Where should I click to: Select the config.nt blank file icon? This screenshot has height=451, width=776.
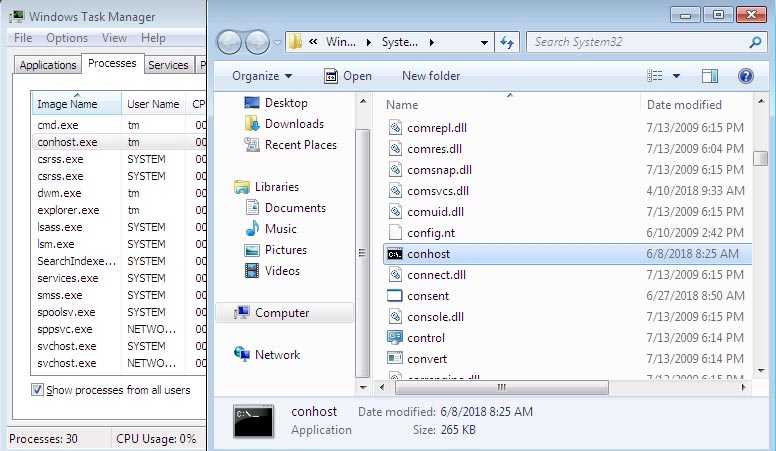pos(395,233)
